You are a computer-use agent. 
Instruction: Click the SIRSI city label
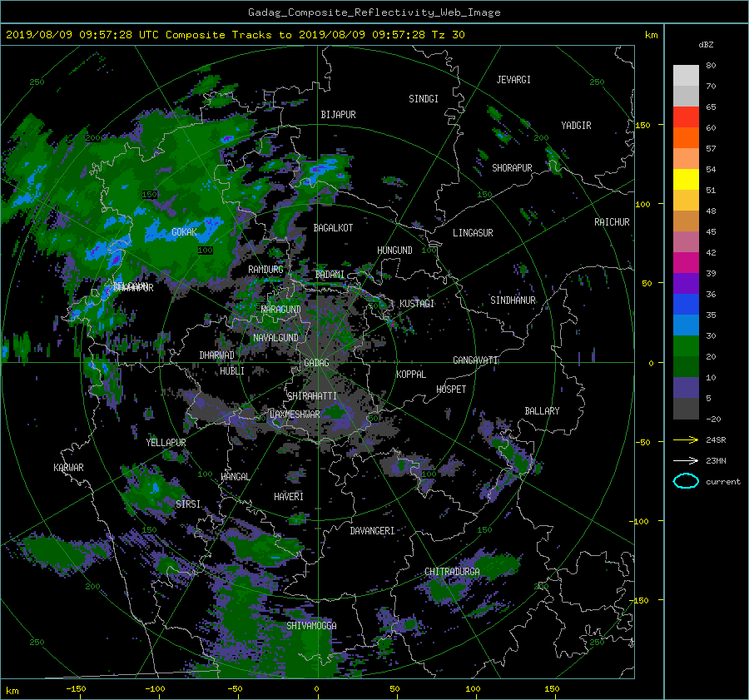[188, 504]
